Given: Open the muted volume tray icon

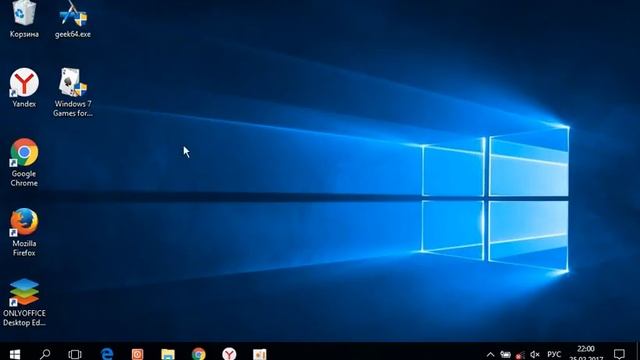Looking at the screenshot, I should pos(535,354).
